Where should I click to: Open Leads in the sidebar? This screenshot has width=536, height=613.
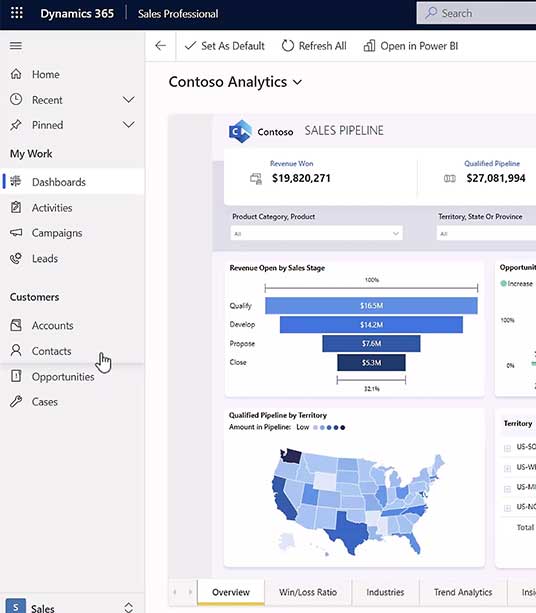coord(72,258)
